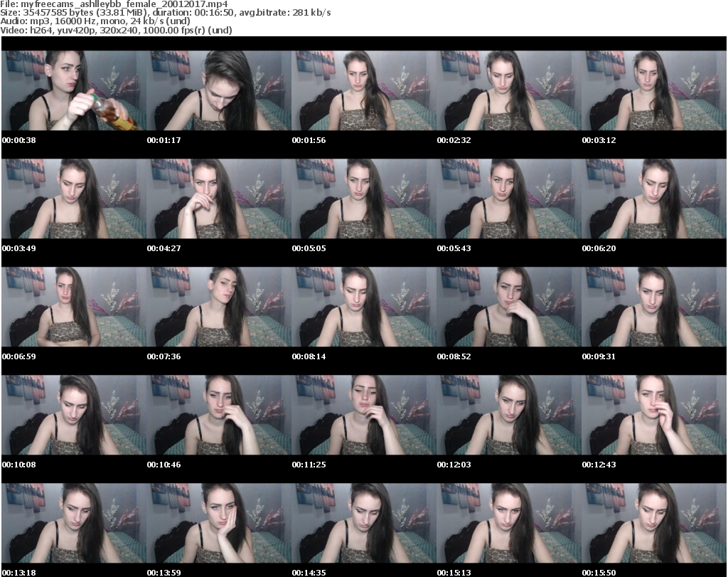Select the thumbnail frame at 00:15:50

point(654,524)
